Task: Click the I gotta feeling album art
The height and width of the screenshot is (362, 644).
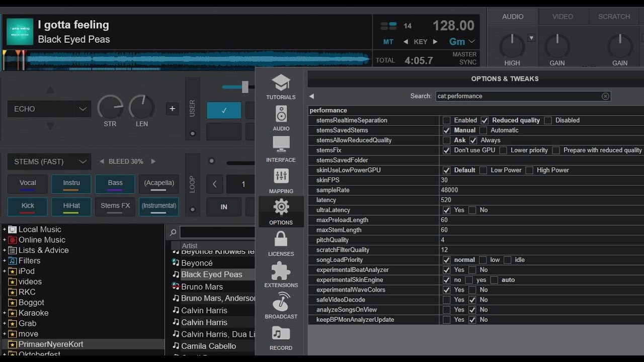Action: pos(20,32)
